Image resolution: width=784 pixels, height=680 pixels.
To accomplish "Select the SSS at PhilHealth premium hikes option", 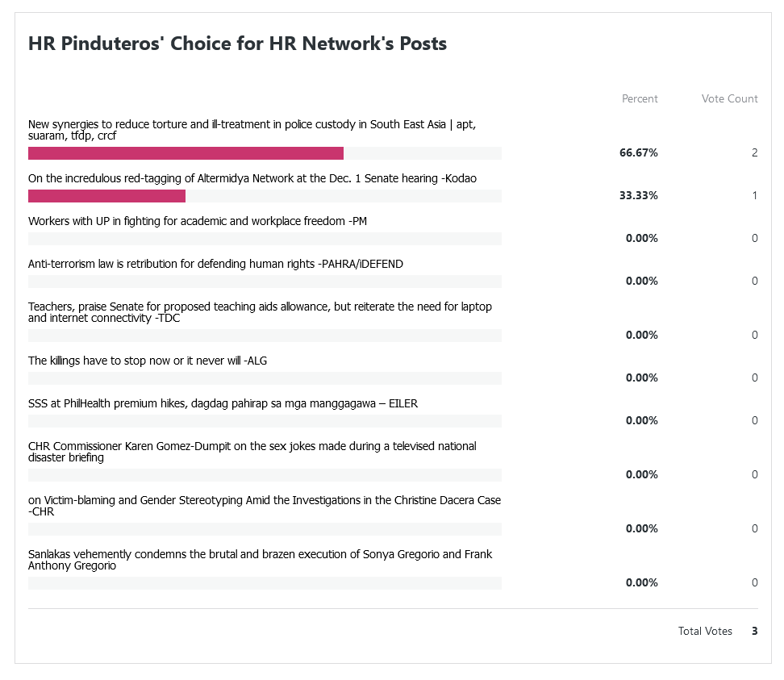I will [223, 403].
